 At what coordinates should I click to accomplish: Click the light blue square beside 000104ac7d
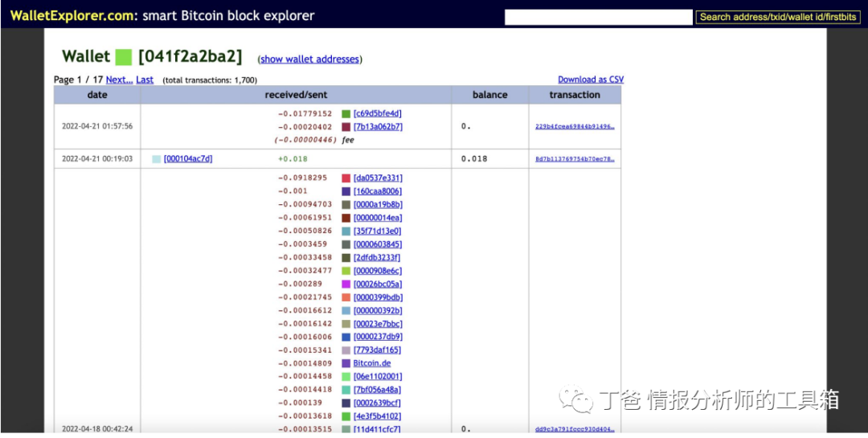click(x=156, y=159)
